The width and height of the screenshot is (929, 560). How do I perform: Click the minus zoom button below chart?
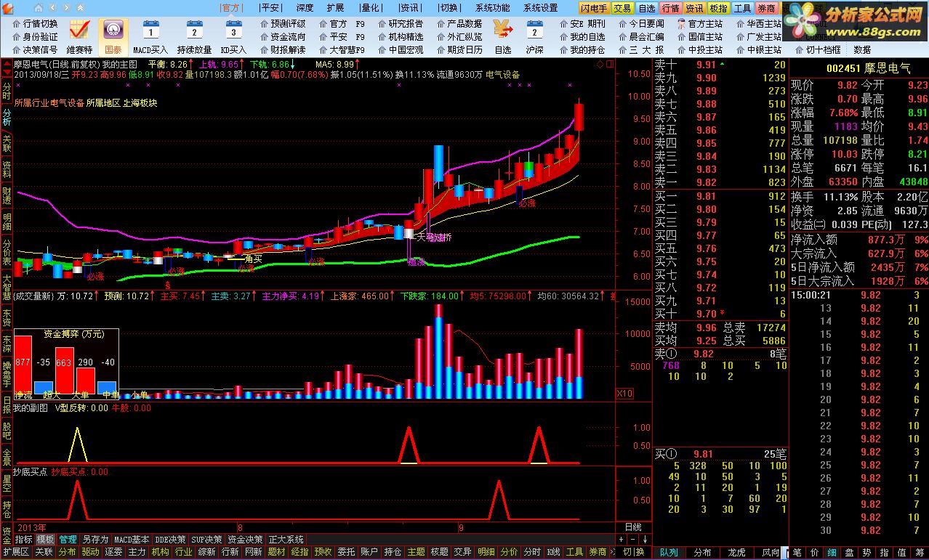633,540
